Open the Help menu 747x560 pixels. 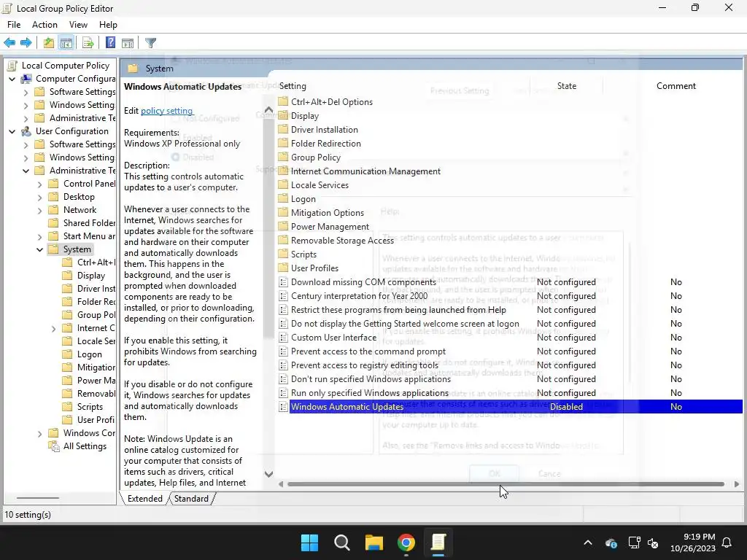108,25
